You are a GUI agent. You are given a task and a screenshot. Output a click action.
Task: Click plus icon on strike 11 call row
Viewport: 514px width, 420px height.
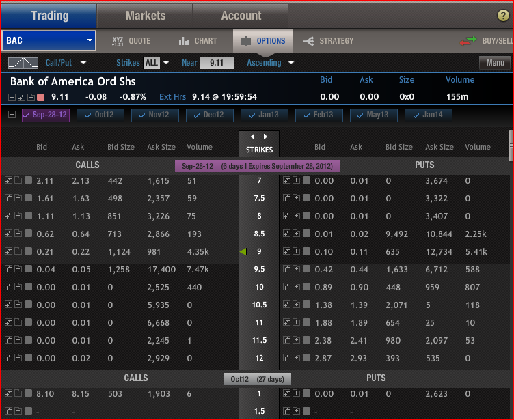(18, 322)
